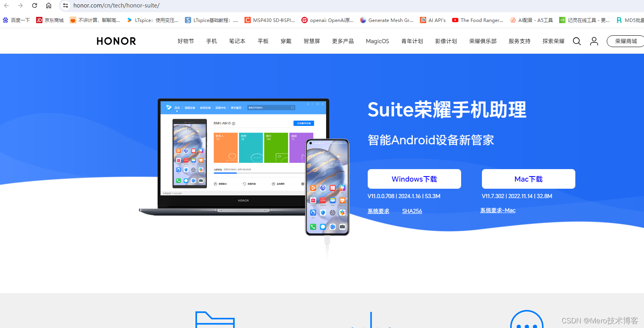Click the phone product image

tap(327, 187)
